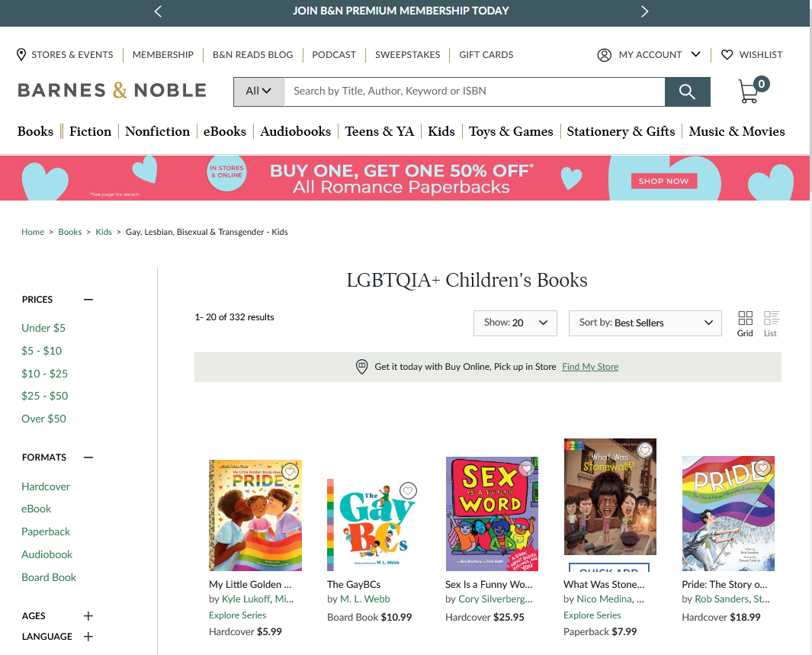
Task: Add What Was Stonewall to wishlist
Action: click(x=645, y=451)
